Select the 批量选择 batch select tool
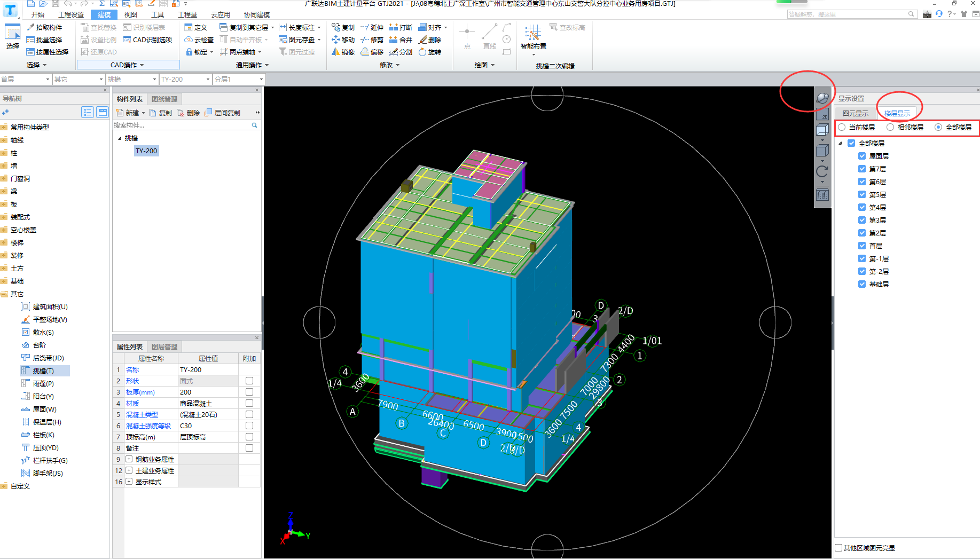This screenshot has width=980, height=559. point(45,40)
